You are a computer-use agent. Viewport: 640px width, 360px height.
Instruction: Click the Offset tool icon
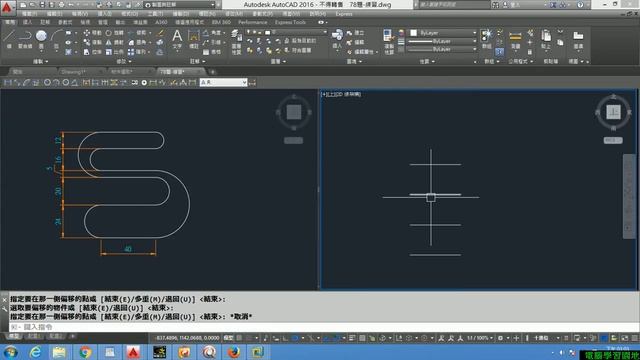160,52
